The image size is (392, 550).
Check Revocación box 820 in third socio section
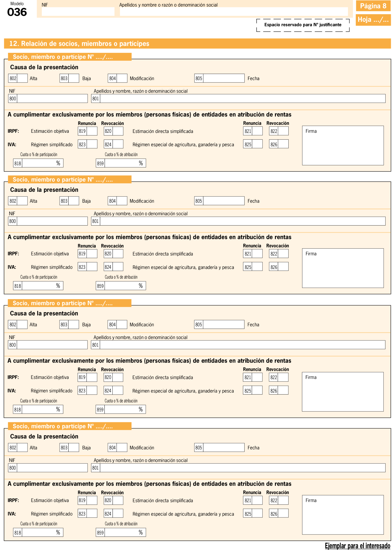tap(118, 377)
